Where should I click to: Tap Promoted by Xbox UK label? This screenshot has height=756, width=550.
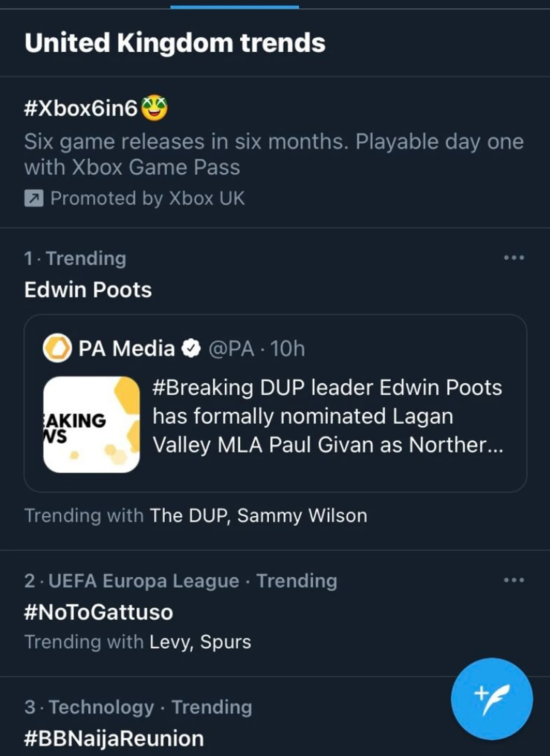[147, 198]
